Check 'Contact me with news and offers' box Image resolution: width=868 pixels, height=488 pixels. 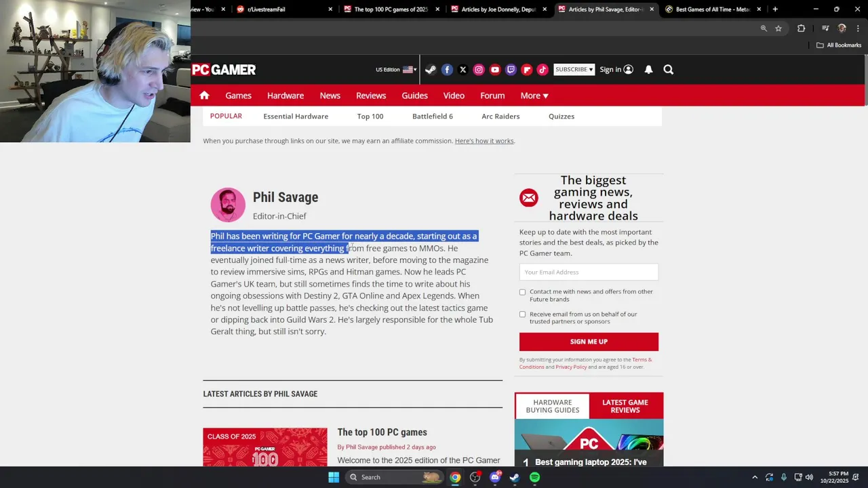coord(522,292)
